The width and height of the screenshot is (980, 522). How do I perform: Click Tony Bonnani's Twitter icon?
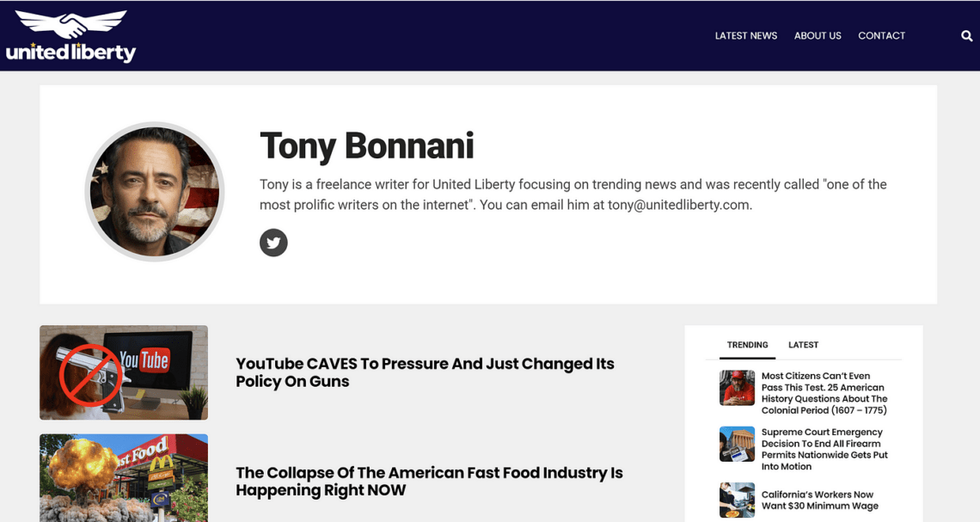273,243
